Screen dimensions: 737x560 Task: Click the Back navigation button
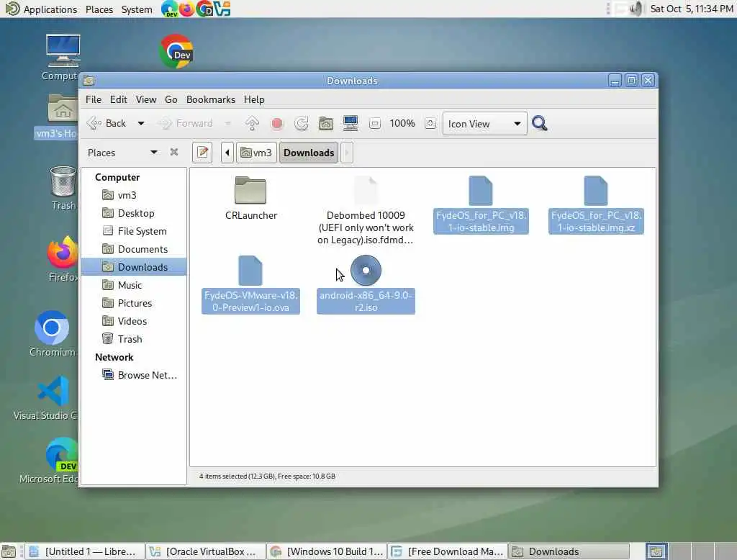point(107,124)
